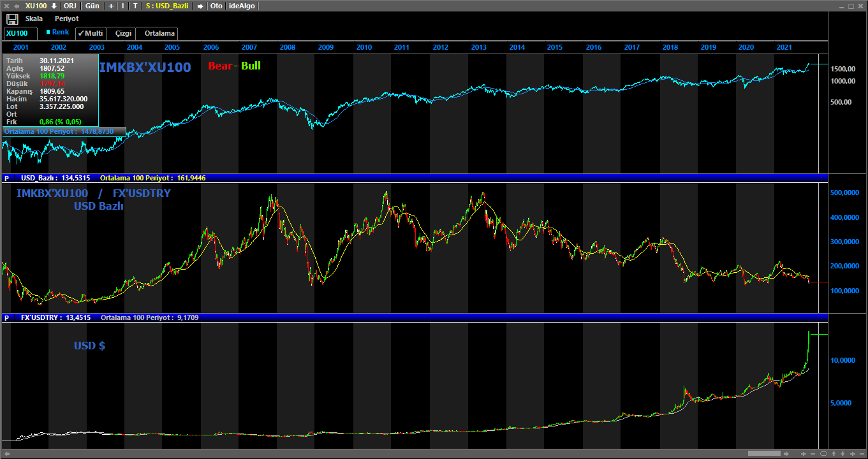Click the 2008 year label on timeline
Screen dimensions: 868x459
[287, 47]
